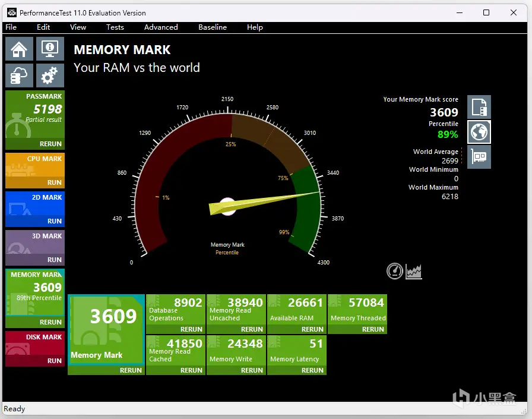532x419 pixels.
Task: Click the Memory Write 24348 tile
Action: coord(236,351)
